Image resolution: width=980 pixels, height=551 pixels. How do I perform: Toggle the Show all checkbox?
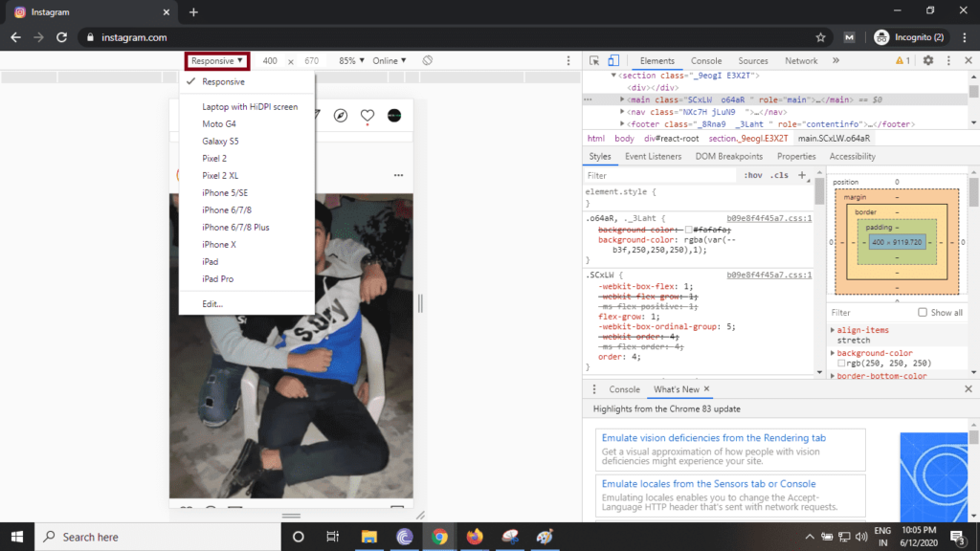coord(923,313)
